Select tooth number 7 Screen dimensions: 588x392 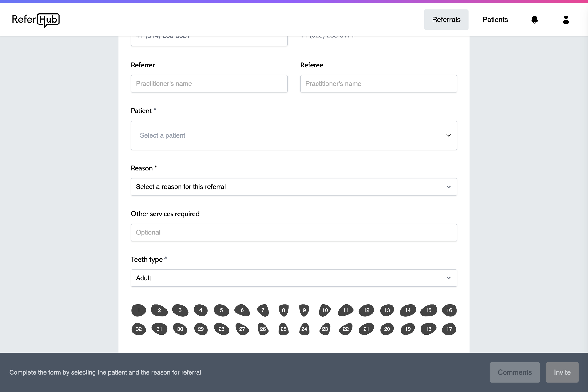(263, 310)
